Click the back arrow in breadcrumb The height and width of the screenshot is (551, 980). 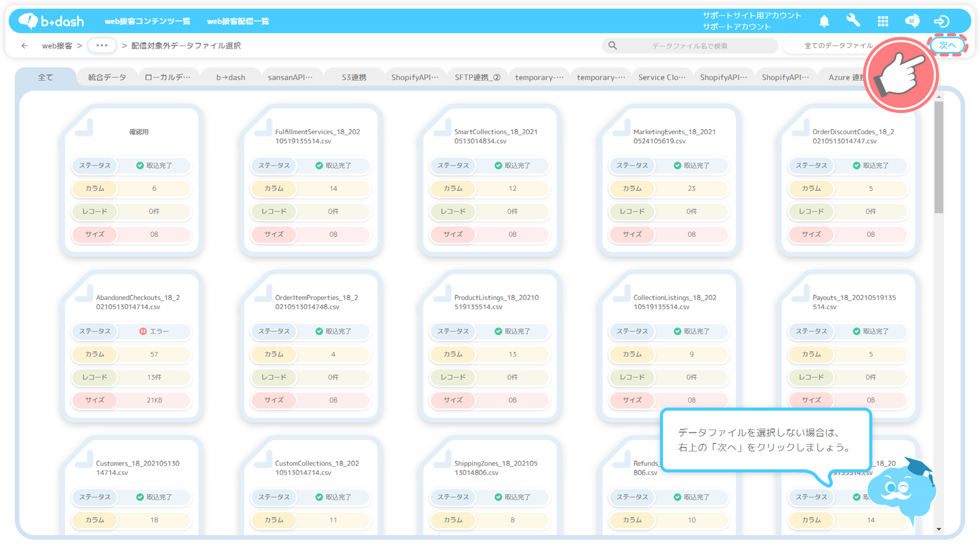click(24, 46)
